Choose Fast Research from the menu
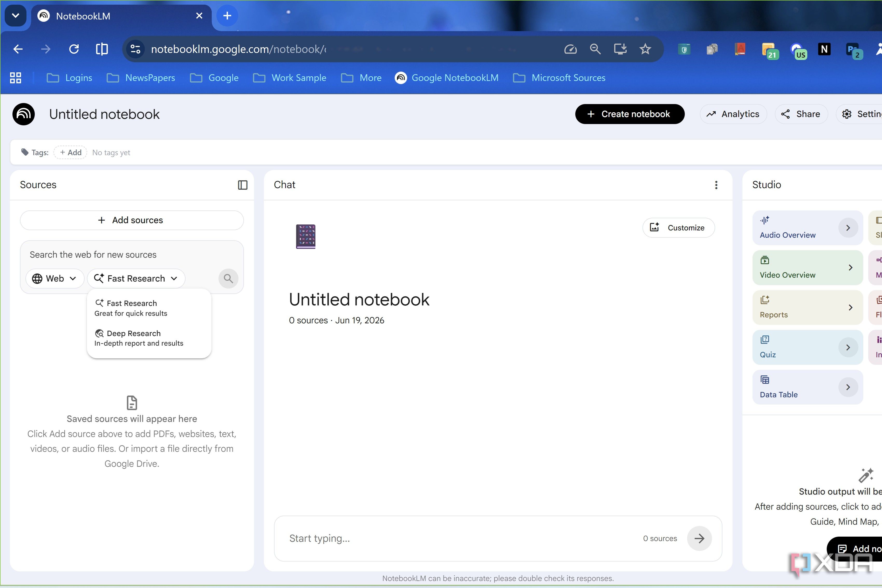The height and width of the screenshot is (588, 882). pos(149,308)
